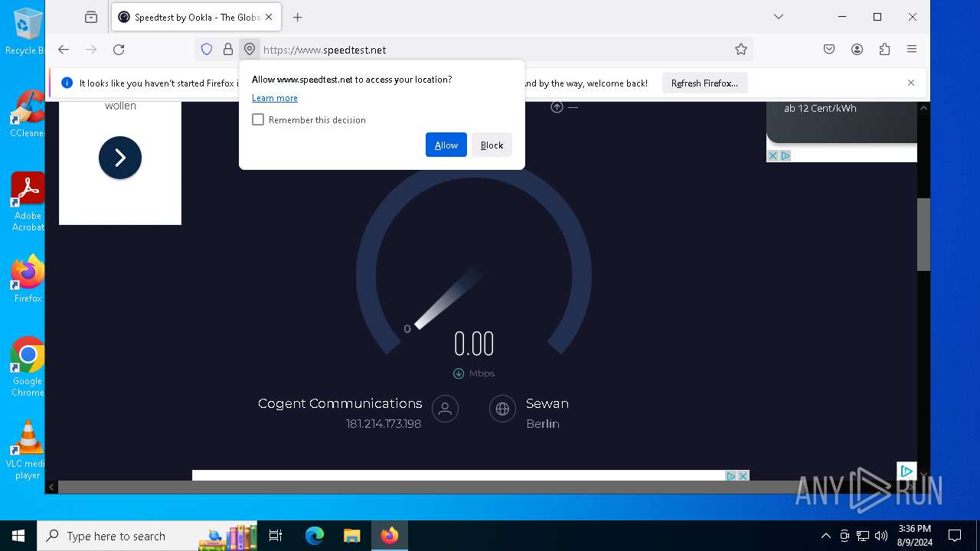
Task: Click the Sewan server name
Action: pos(547,403)
